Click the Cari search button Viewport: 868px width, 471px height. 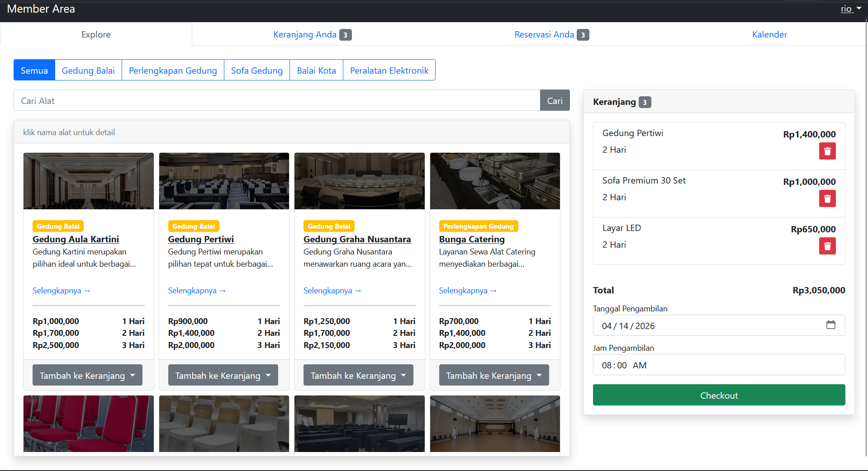coord(555,100)
